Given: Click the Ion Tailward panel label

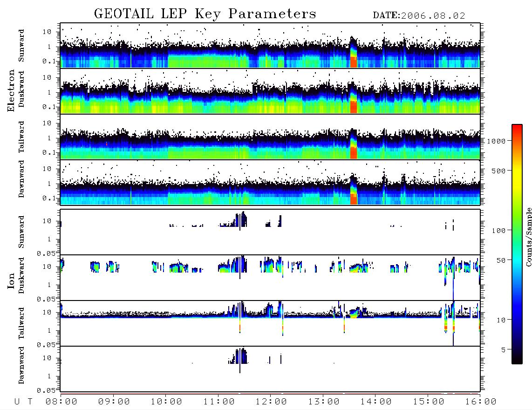Looking at the screenshot, I should coord(21,323).
